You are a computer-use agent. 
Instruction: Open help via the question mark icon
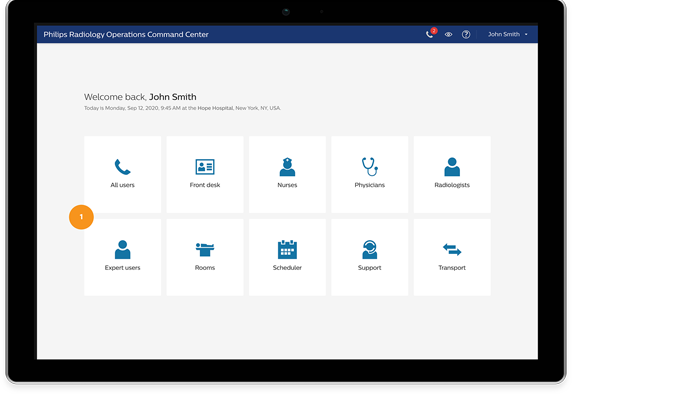[x=466, y=34]
